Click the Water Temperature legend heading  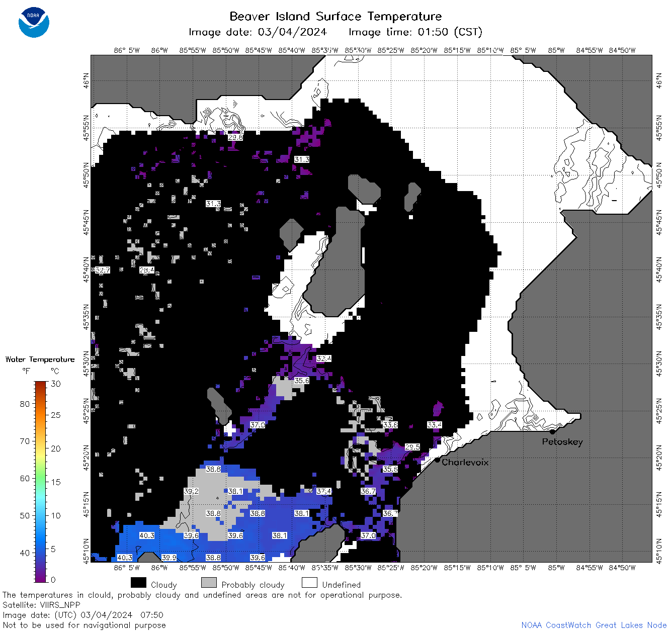pyautogui.click(x=40, y=359)
